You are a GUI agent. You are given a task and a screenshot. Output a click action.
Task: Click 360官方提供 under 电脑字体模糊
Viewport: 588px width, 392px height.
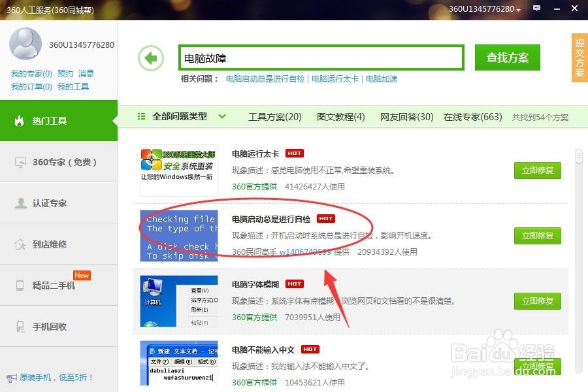click(x=255, y=317)
